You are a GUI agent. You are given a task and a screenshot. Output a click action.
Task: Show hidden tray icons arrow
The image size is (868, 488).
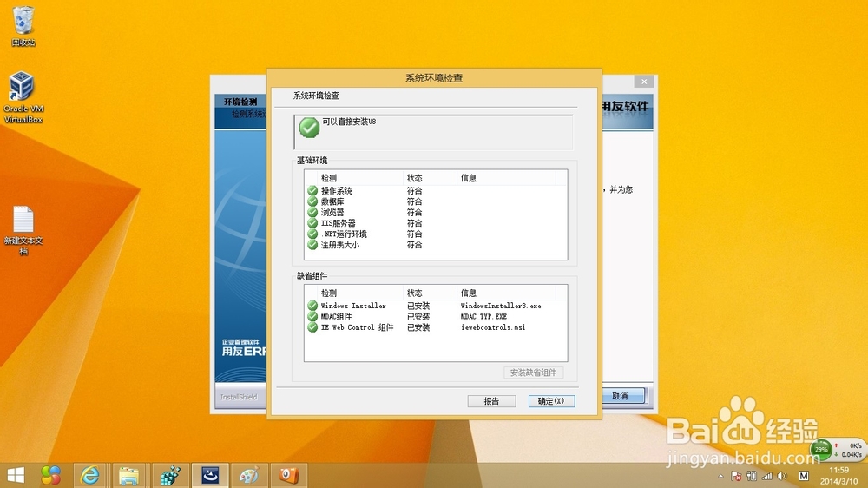pos(720,476)
